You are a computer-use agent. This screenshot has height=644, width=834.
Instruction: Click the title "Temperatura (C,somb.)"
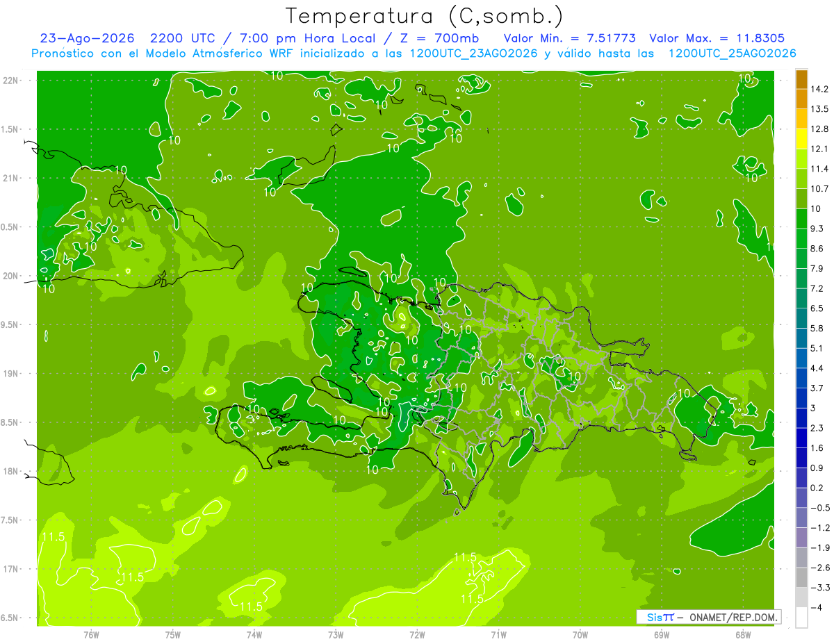coord(424,15)
